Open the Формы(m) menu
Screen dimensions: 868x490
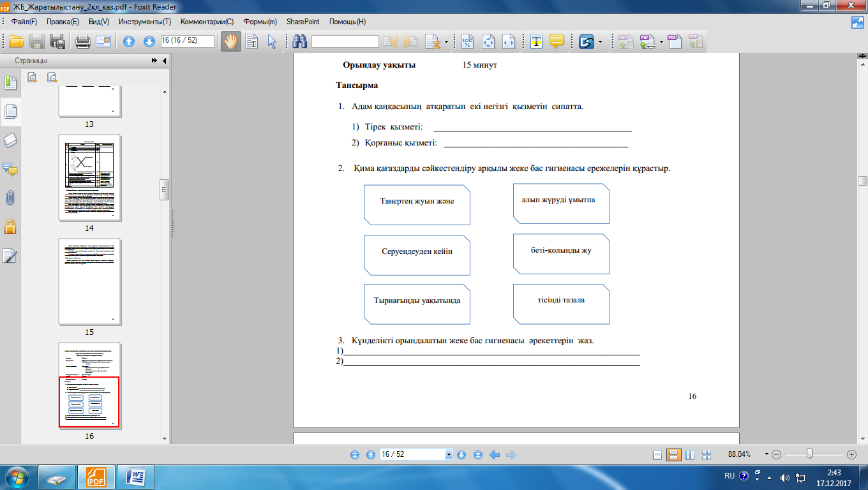pos(260,22)
